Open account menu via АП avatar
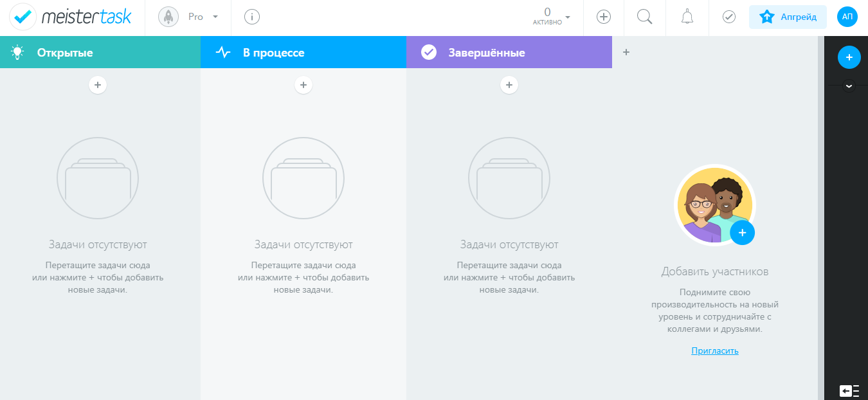 click(847, 17)
